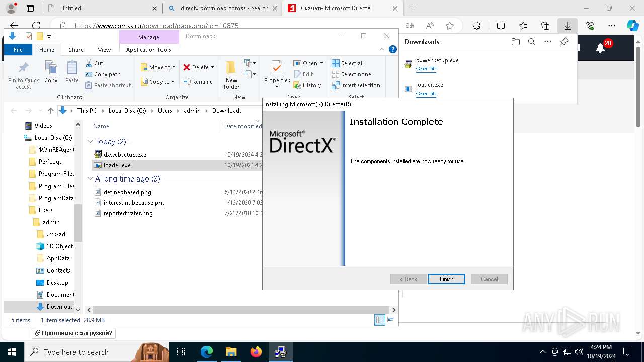Open the downloads folder icon in Edge's panel
The height and width of the screenshot is (362, 644).
pyautogui.click(x=515, y=42)
